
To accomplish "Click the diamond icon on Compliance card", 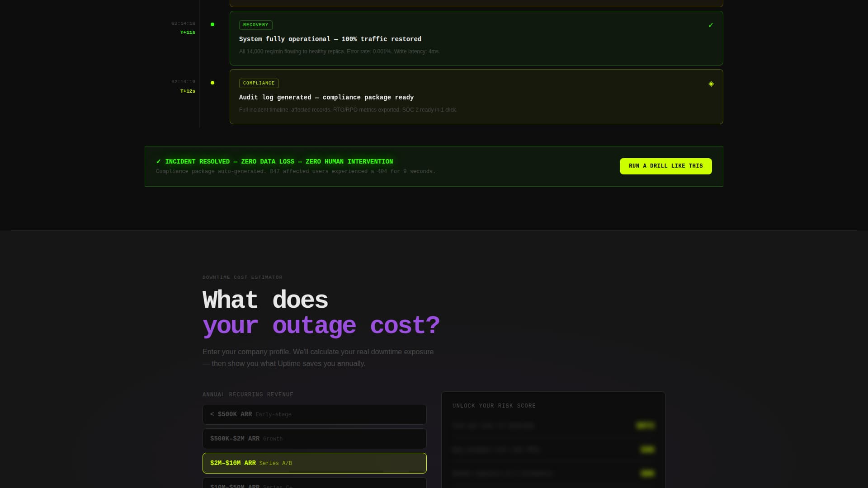I will 711,84.
